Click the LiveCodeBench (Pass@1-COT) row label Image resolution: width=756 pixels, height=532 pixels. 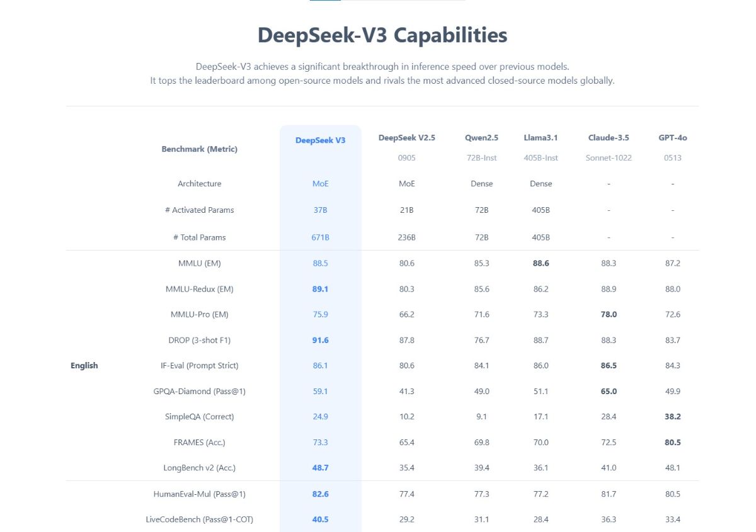coord(199,519)
